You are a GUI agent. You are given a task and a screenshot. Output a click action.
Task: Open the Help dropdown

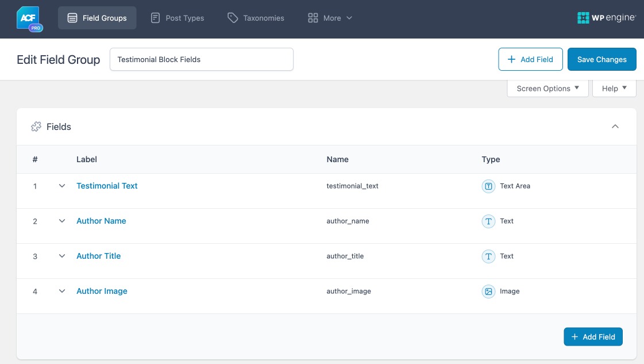click(x=614, y=89)
